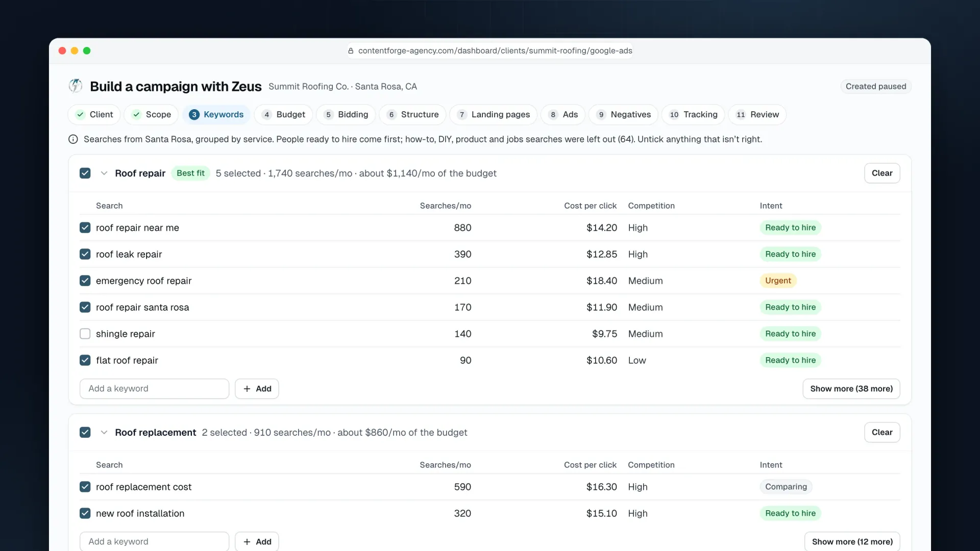Uncheck 'roof repair santa rosa' keyword
Viewport: 980px width, 551px height.
pos(85,307)
